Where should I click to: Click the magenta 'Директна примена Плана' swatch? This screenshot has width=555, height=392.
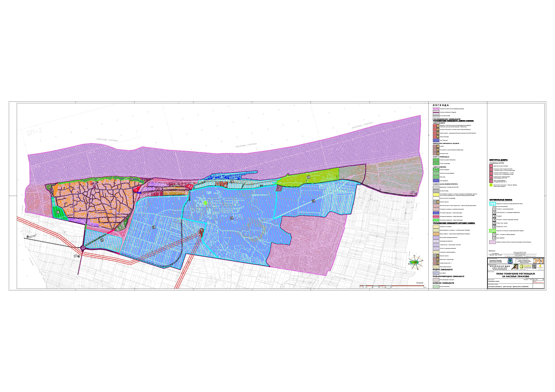493,242
